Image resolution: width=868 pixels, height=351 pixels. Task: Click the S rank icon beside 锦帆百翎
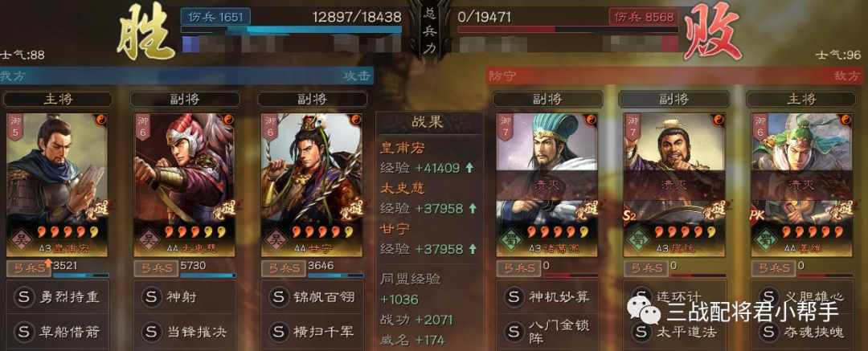click(x=278, y=297)
